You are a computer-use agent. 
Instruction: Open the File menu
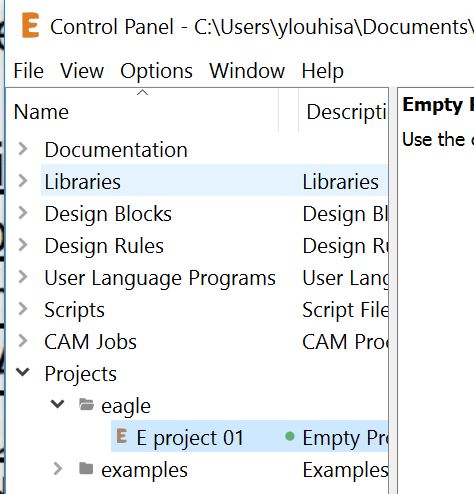tap(29, 71)
